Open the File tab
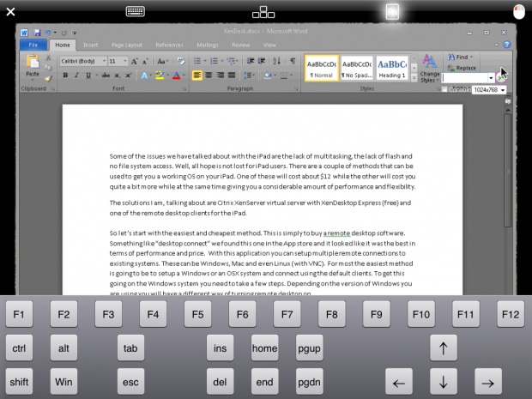The width and height of the screenshot is (532, 399). (33, 45)
